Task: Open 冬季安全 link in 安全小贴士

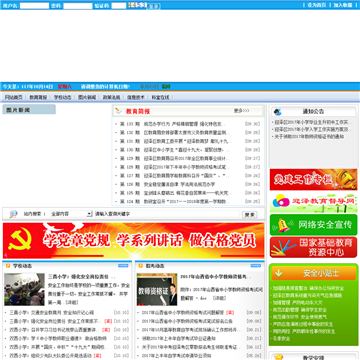Action: point(281,339)
